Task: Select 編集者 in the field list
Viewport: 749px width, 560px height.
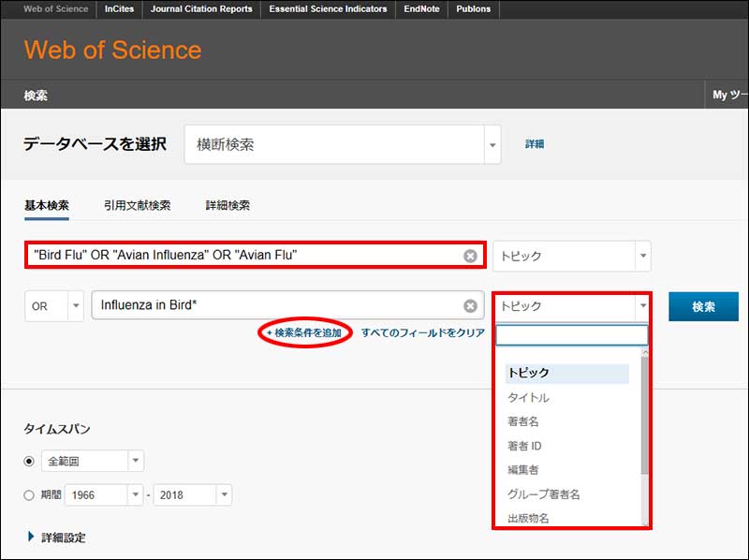Action: 522,470
